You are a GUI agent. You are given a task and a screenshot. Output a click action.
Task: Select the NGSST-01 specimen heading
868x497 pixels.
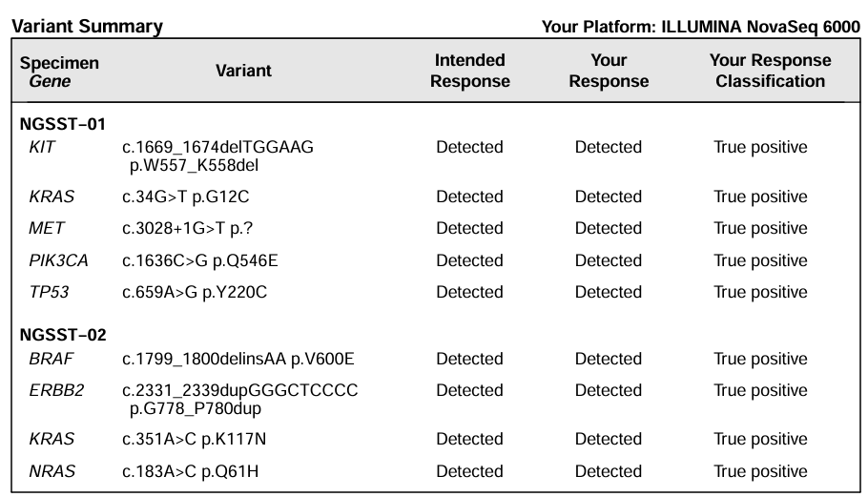tap(62, 124)
